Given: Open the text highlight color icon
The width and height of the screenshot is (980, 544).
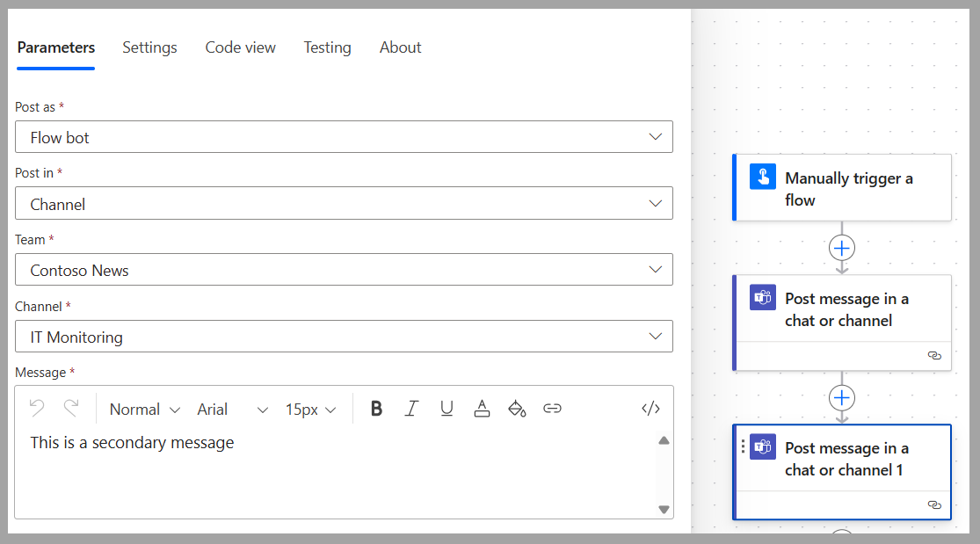Looking at the screenshot, I should point(517,408).
